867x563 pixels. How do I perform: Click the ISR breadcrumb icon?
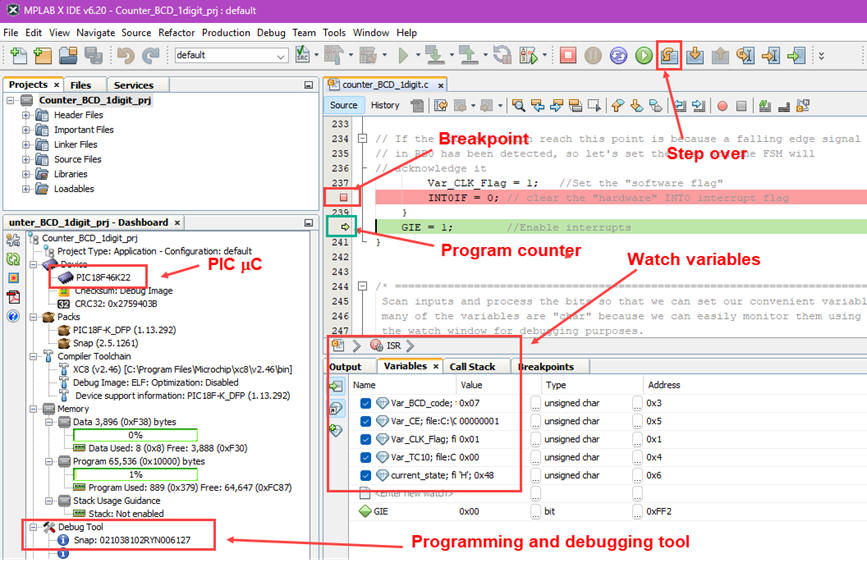click(377, 345)
